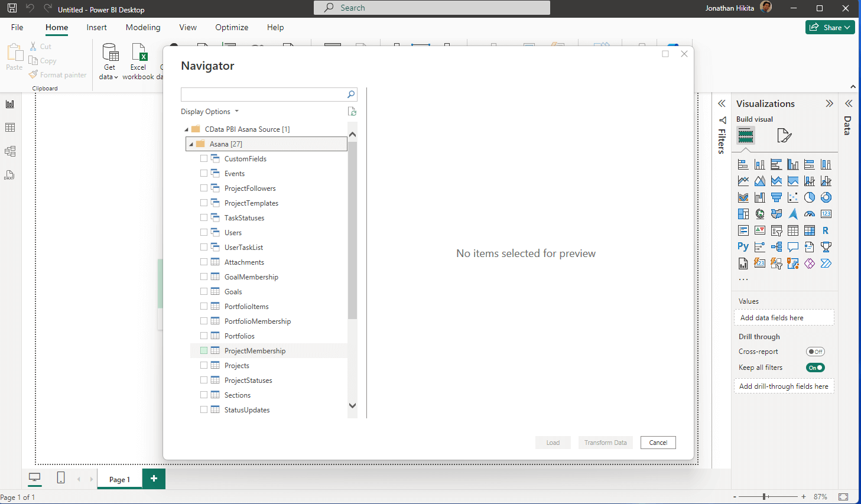Collapse the Visualizations pane with chevrons
This screenshot has width=861, height=504.
click(829, 103)
